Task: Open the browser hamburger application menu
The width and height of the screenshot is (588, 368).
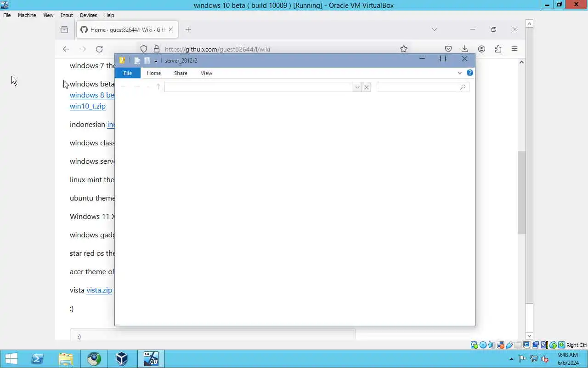Action: coord(514,49)
